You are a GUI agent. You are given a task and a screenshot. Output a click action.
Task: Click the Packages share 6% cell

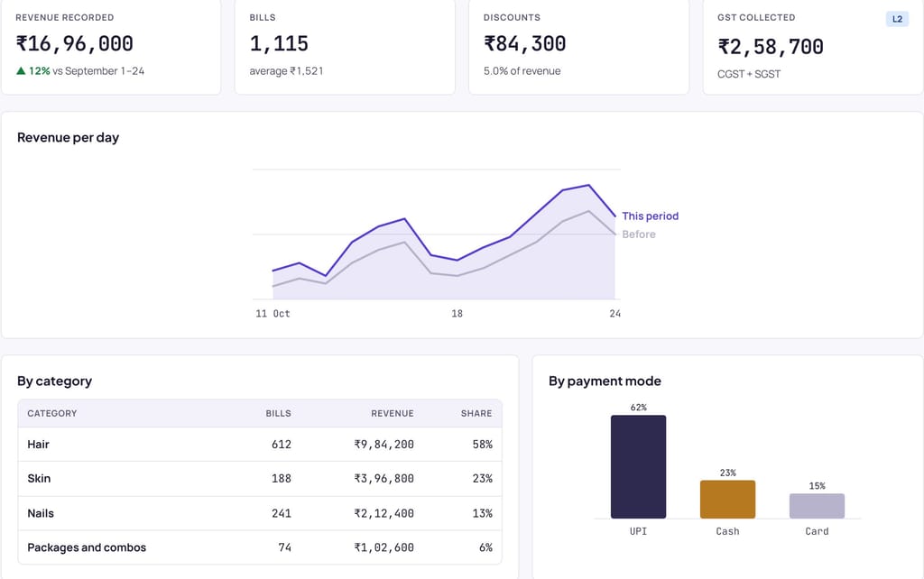[x=485, y=547]
